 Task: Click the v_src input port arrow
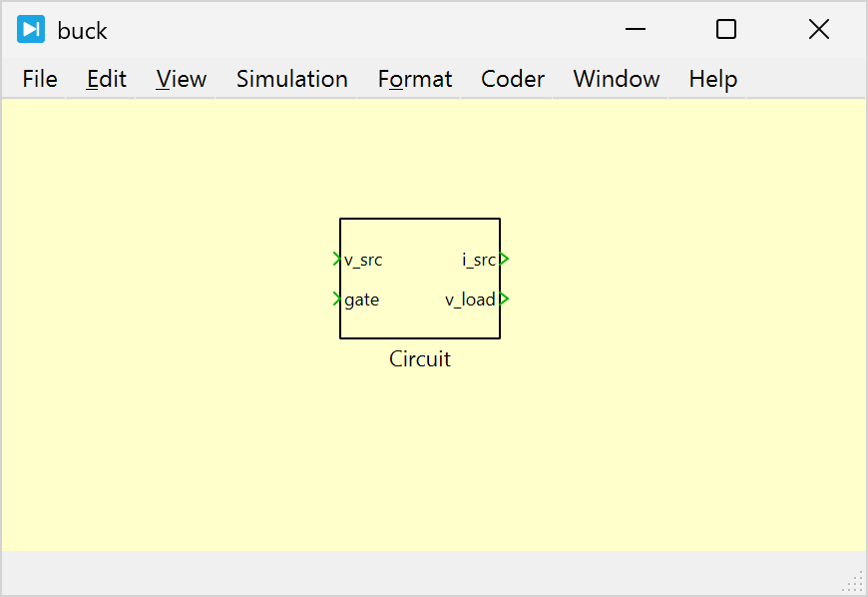[x=336, y=260]
